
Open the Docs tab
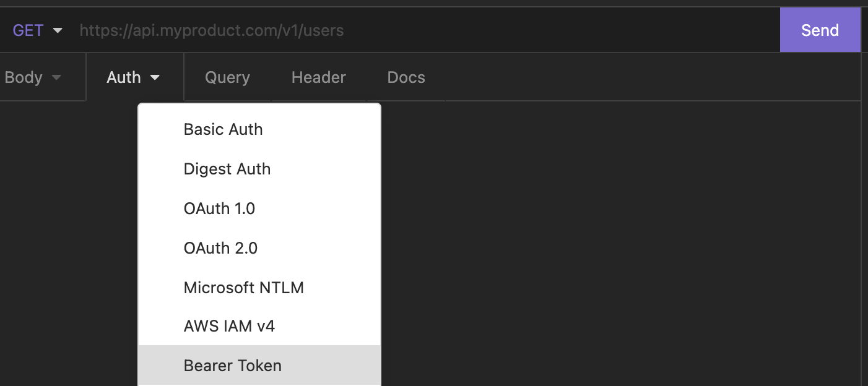[x=406, y=77]
